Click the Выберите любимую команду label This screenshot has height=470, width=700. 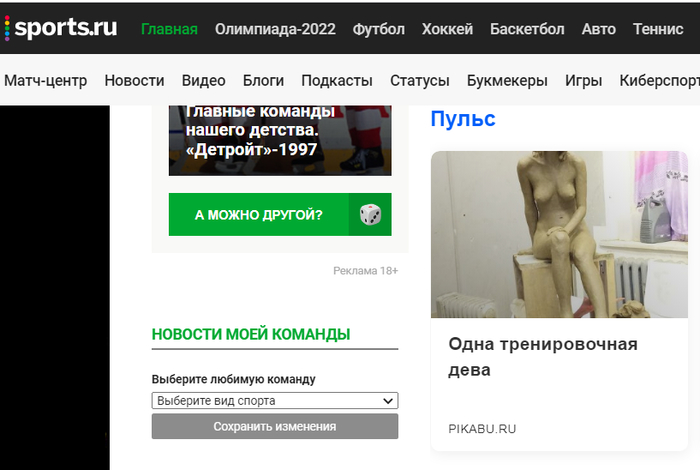point(233,379)
